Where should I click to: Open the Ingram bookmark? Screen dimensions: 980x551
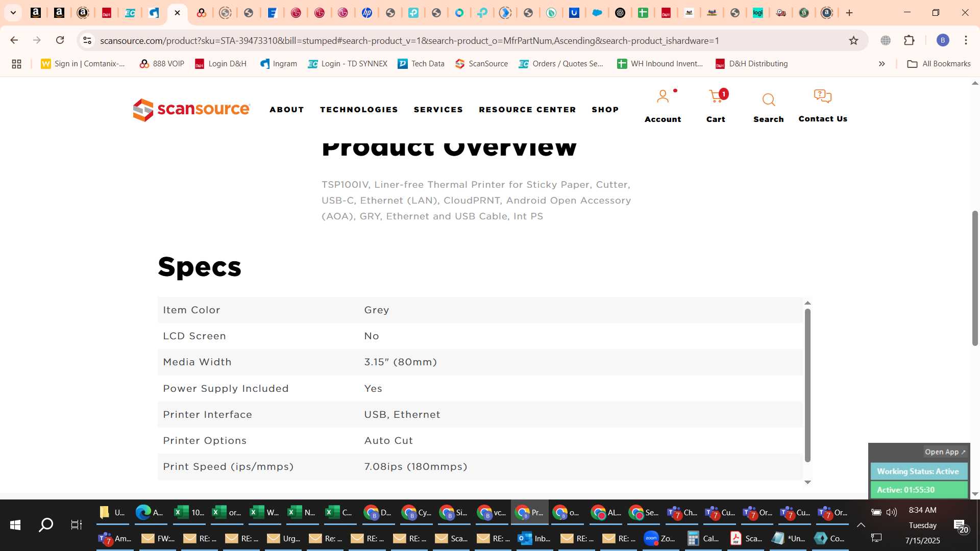279,64
